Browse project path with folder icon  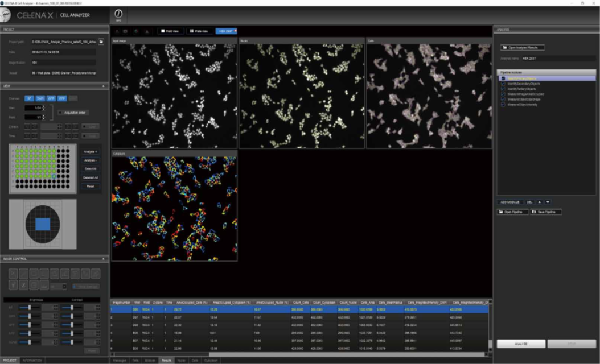tap(101, 42)
